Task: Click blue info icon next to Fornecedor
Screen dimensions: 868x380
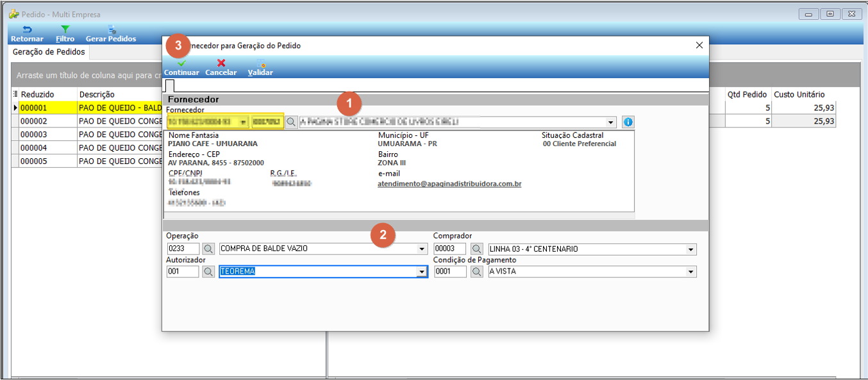Action: point(628,122)
